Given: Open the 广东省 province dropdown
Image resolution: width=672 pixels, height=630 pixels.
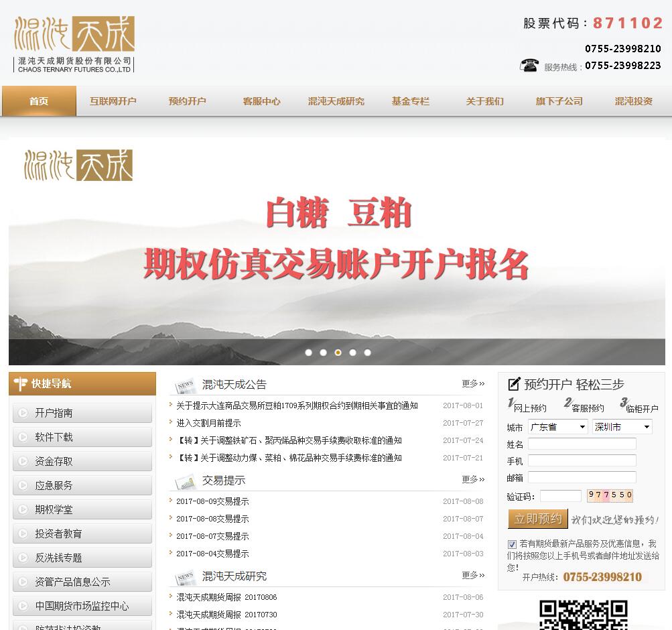Looking at the screenshot, I should click(557, 427).
